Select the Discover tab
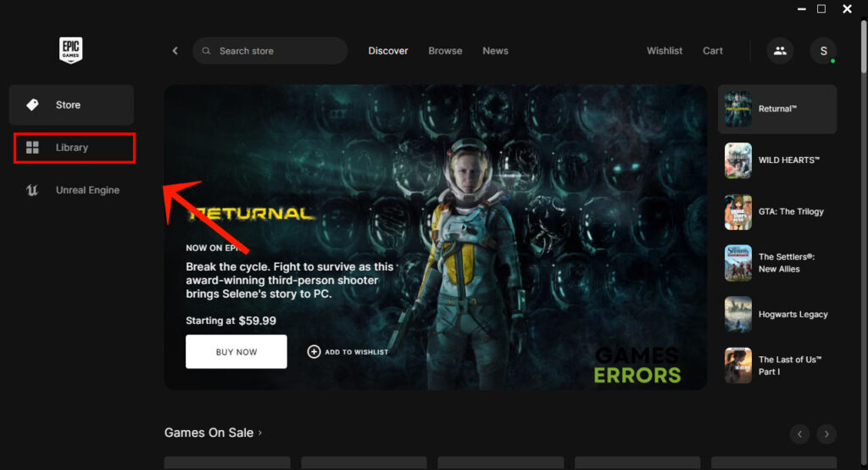The image size is (868, 470). 388,51
